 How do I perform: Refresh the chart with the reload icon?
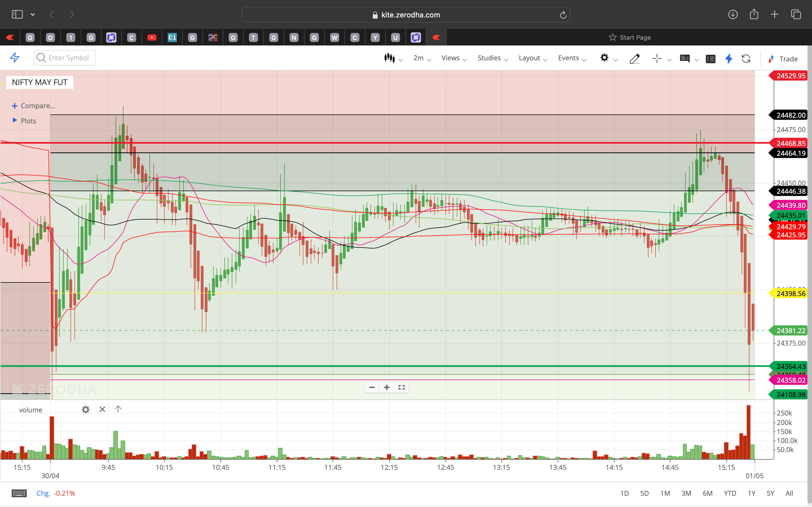coord(746,59)
